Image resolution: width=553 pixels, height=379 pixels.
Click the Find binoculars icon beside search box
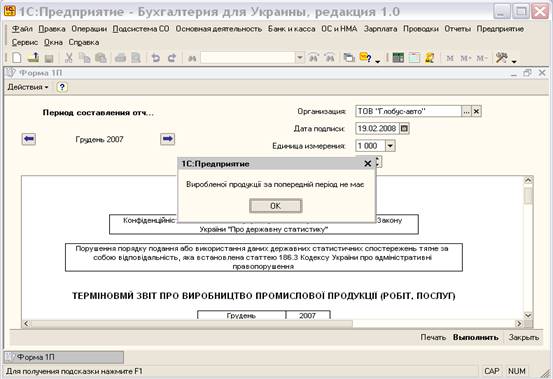point(192,58)
